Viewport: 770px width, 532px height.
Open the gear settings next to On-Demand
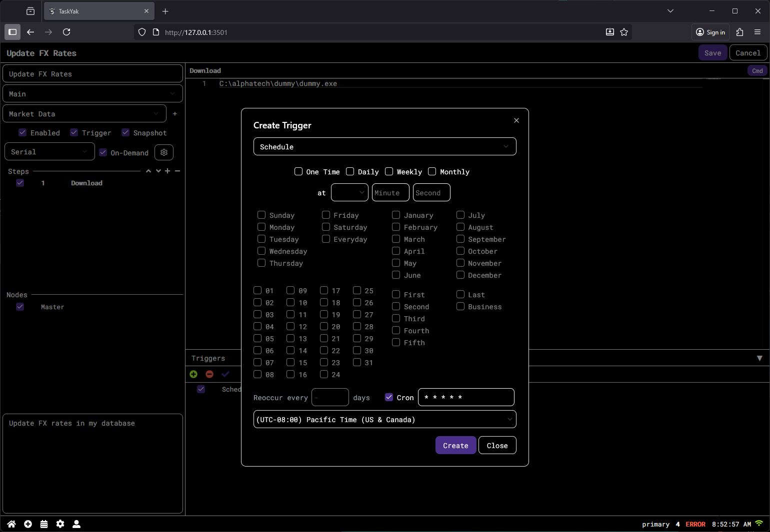click(164, 152)
